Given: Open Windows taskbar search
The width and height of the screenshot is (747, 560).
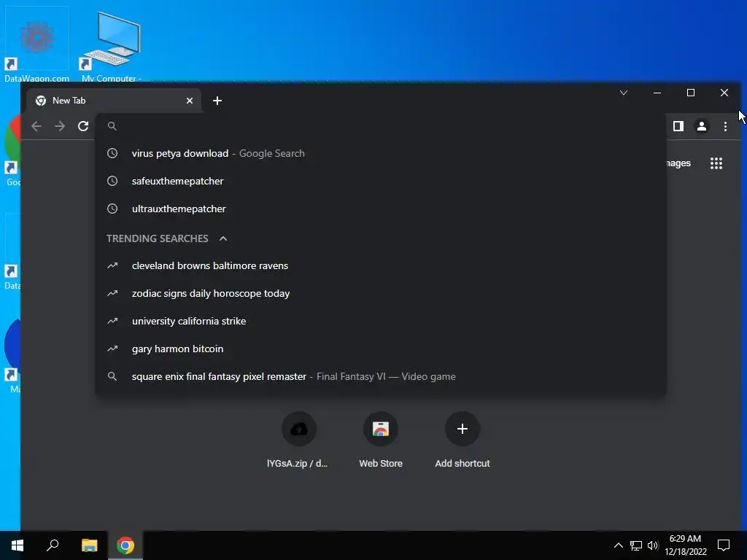Looking at the screenshot, I should tap(53, 545).
